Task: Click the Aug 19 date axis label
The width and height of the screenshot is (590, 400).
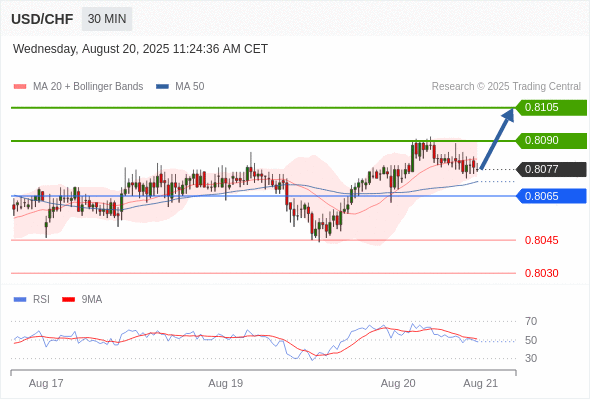Action: [226, 383]
